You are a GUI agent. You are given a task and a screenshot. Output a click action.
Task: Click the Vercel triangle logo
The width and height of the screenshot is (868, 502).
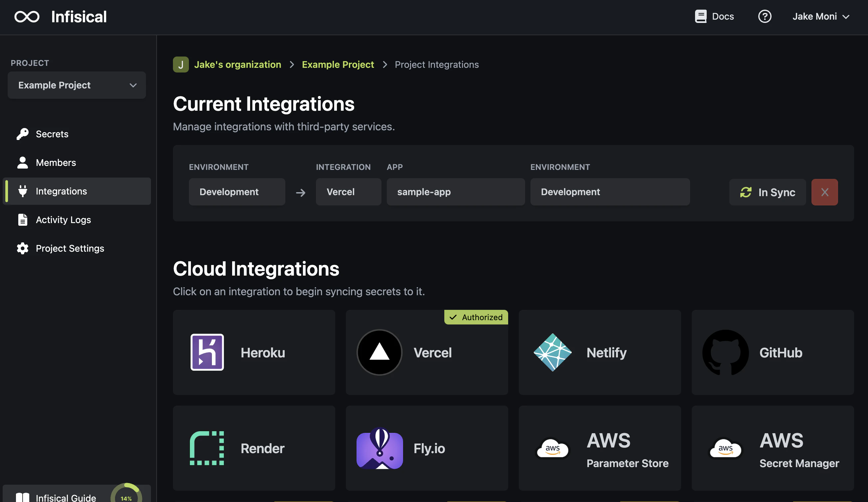[379, 352]
